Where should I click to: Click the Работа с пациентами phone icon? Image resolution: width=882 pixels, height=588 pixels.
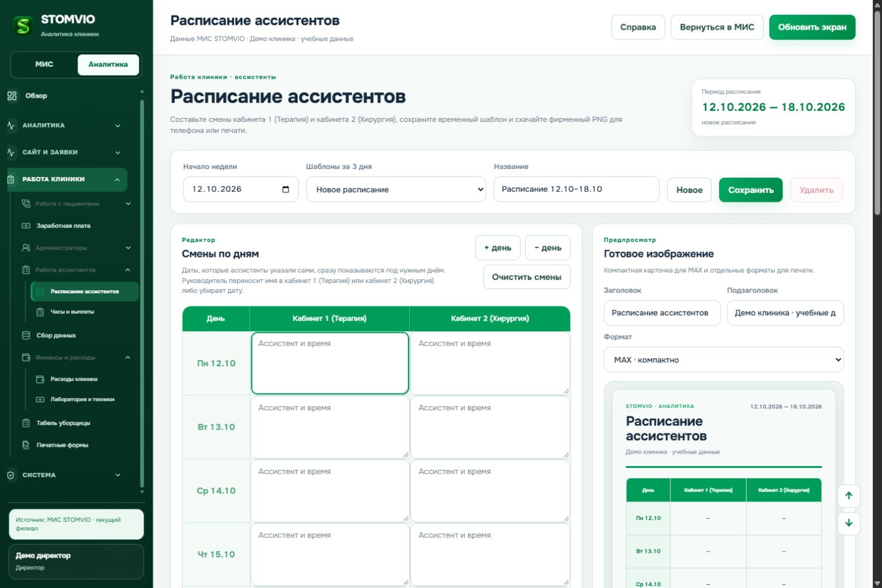coord(26,204)
